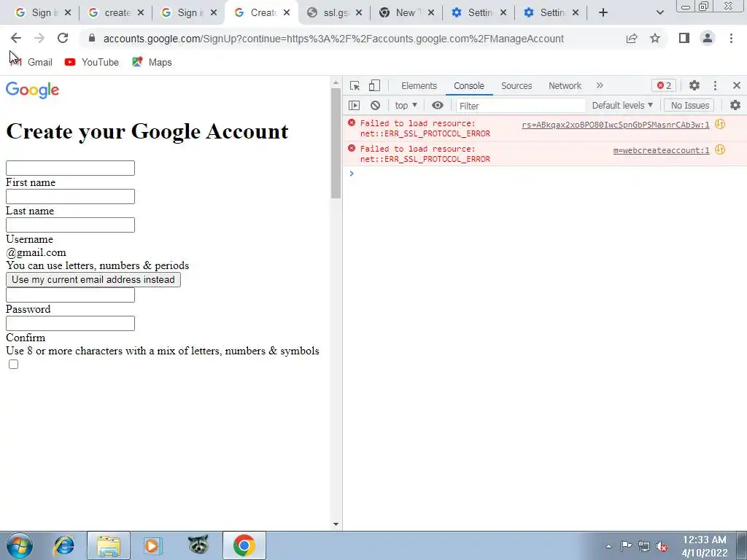Click the lock icon in address bar

click(92, 38)
